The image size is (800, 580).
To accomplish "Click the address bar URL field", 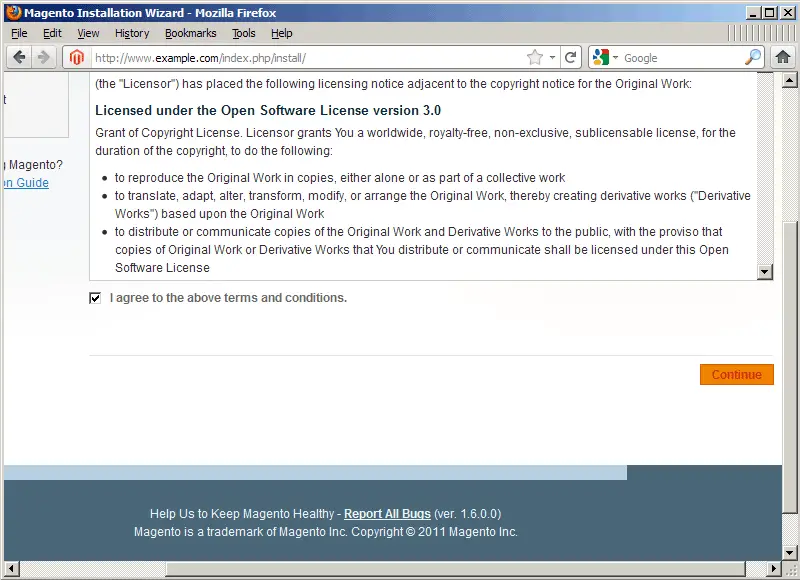I will tap(309, 58).
